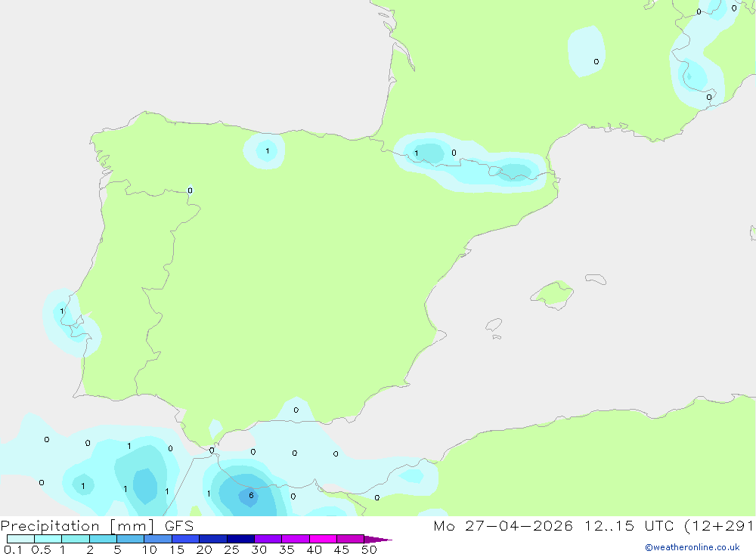Click the 'Mo 27-04-2026' date text

[x=503, y=525]
